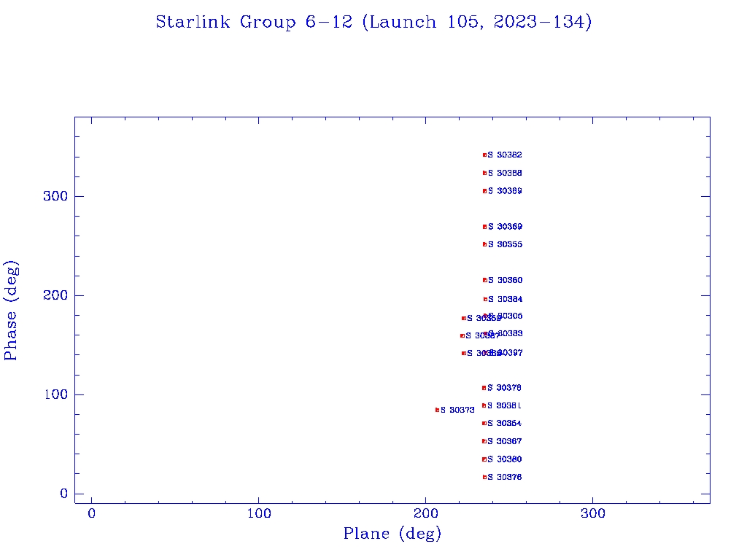The height and width of the screenshot is (560, 747).
Task: Click the '200' tick label on Phase axis
Action: click(55, 295)
